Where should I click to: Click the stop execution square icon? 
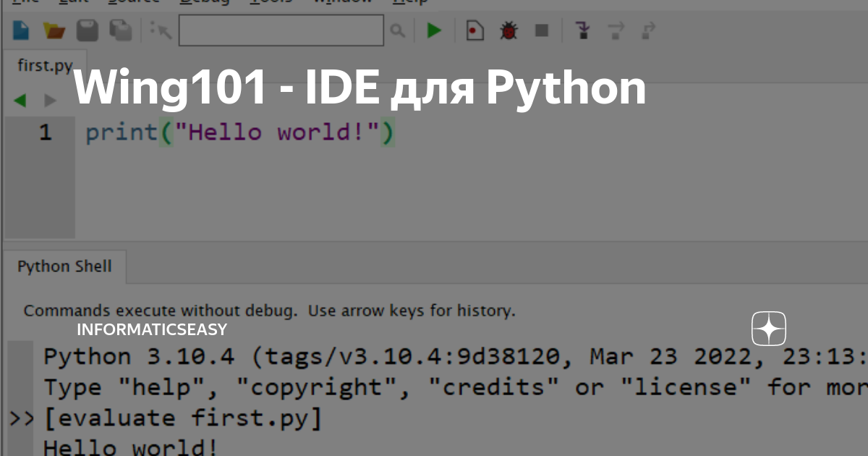(x=542, y=30)
